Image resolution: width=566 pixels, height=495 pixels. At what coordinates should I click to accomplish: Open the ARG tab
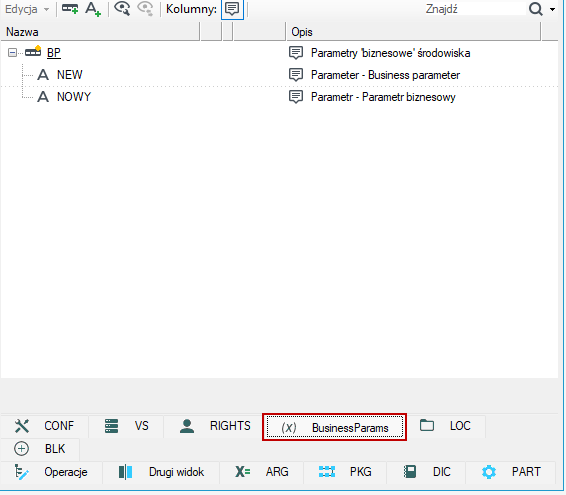262,472
